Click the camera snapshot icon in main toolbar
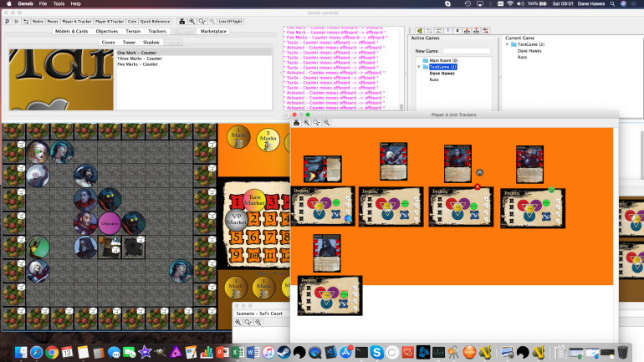Viewport: 644px width, 362px height. [182, 20]
